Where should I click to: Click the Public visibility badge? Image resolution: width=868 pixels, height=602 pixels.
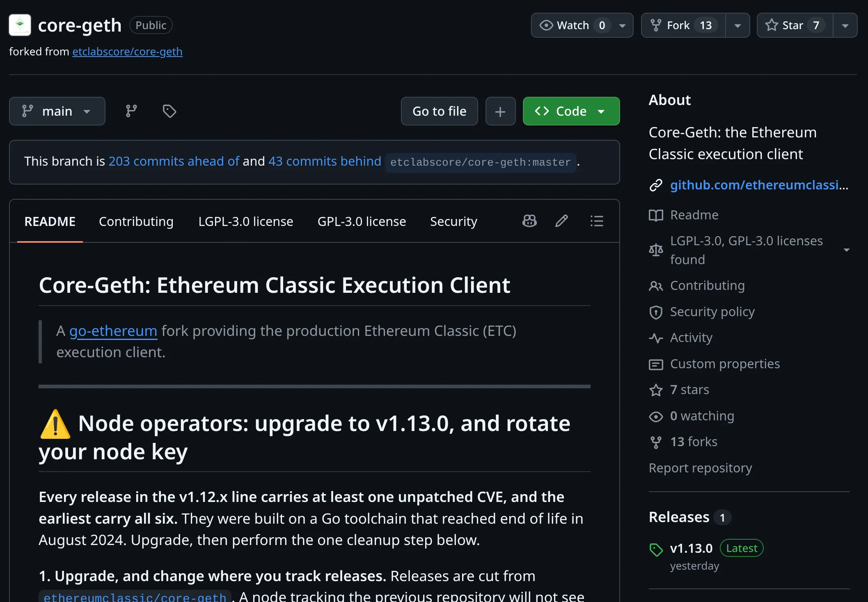[151, 25]
